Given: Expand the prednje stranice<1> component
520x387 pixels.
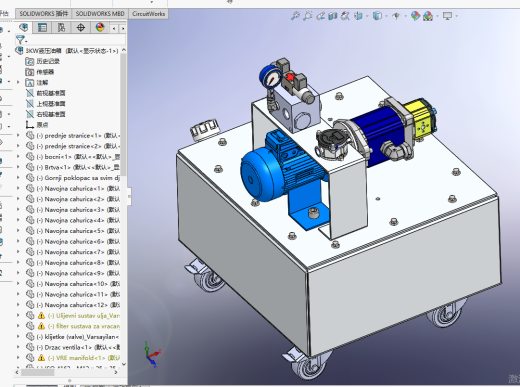Looking at the screenshot, I should (18, 135).
